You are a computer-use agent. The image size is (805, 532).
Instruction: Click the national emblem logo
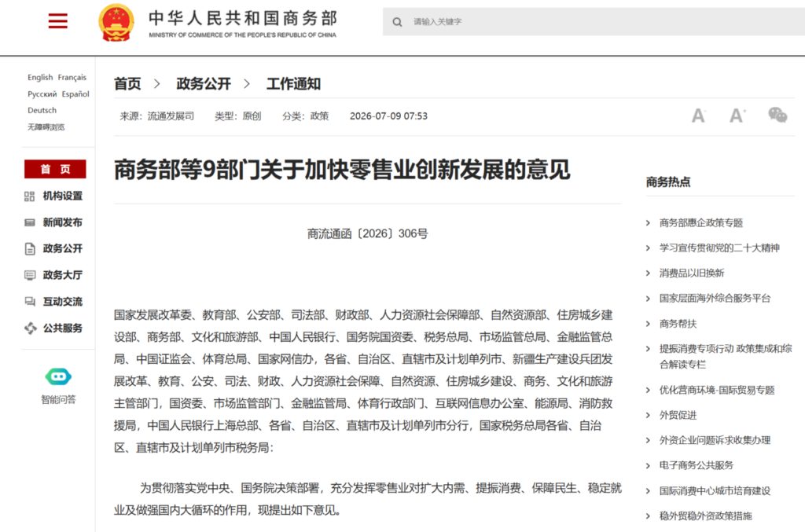click(x=116, y=22)
